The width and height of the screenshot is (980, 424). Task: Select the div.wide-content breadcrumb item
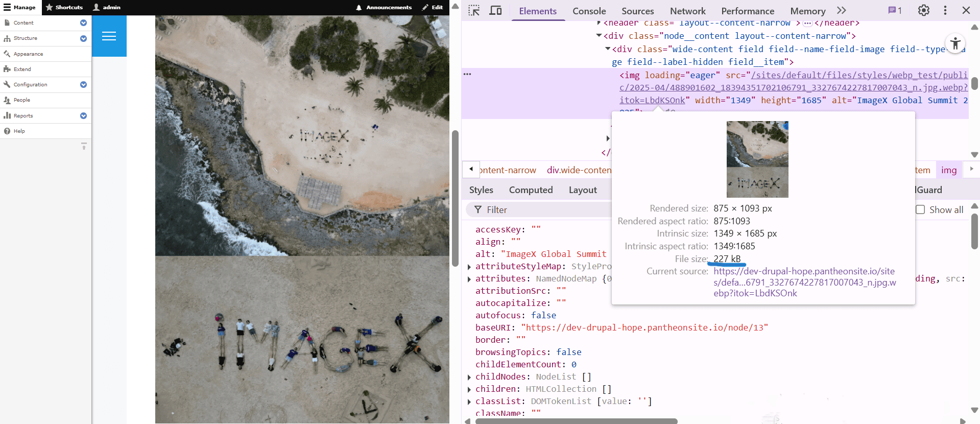click(x=579, y=170)
